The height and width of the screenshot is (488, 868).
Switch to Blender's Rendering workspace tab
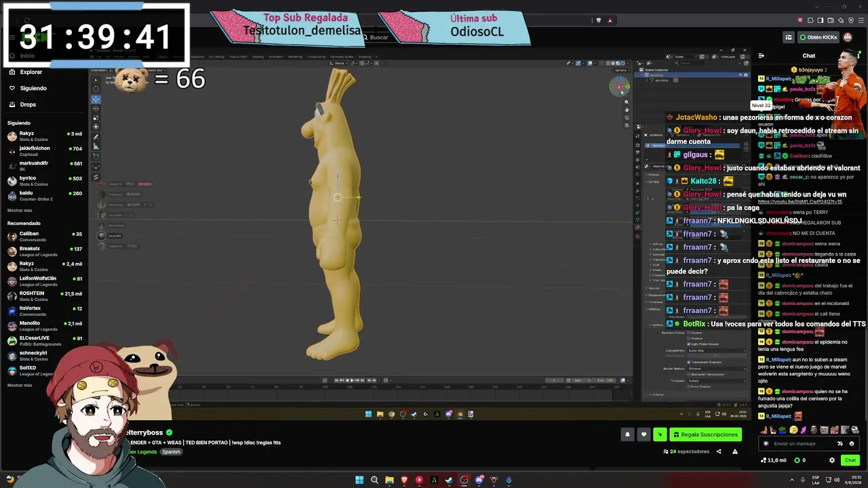coord(295,57)
